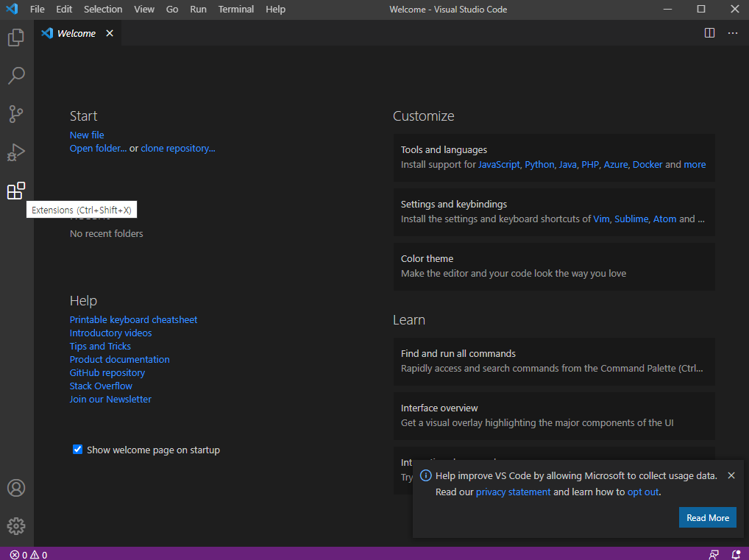749x560 pixels.
Task: Open the Product documentation link
Action: tap(119, 359)
